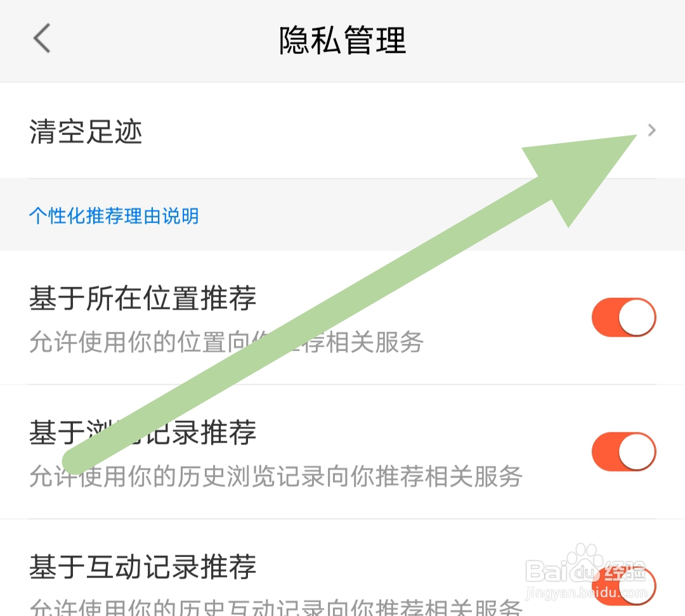The height and width of the screenshot is (616, 685).
Task: Turn off the 基于浏览记录推荐 switch
Action: (624, 452)
